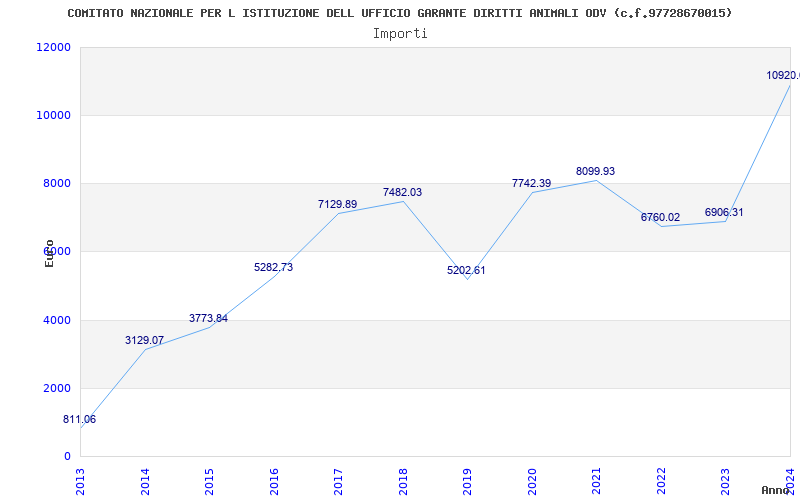Click the 6906.31 data label

coord(724,212)
